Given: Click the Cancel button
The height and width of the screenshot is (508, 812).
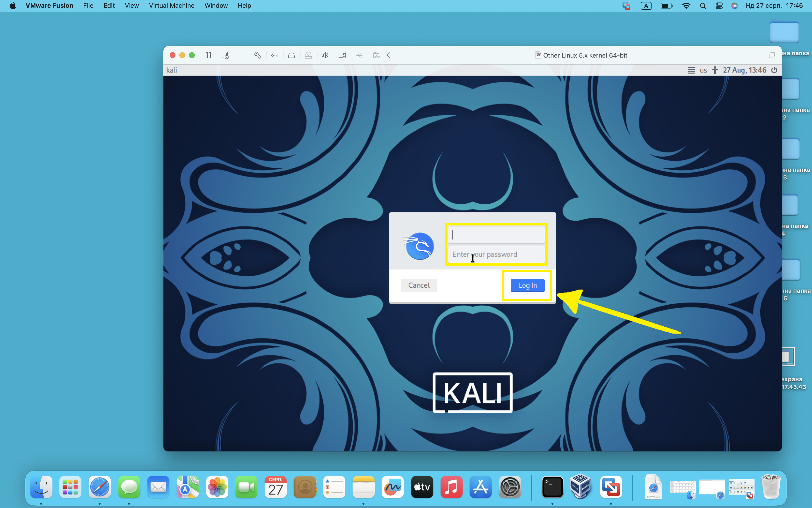Looking at the screenshot, I should coord(419,285).
